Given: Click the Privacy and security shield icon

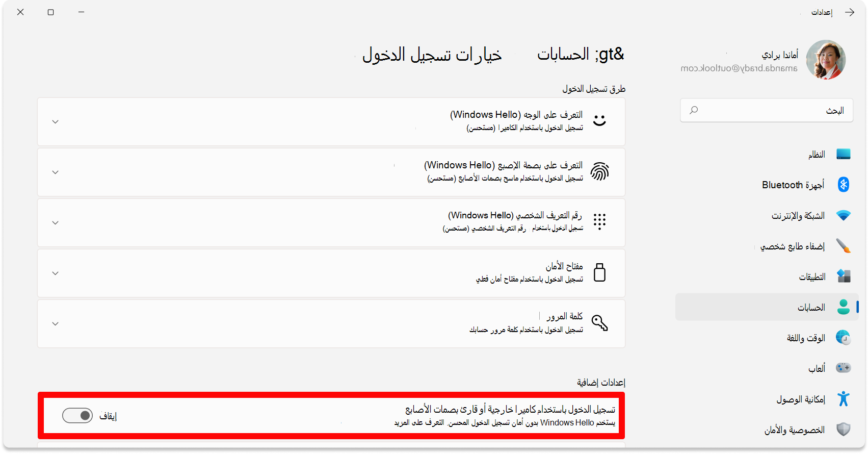Looking at the screenshot, I should 844,430.
